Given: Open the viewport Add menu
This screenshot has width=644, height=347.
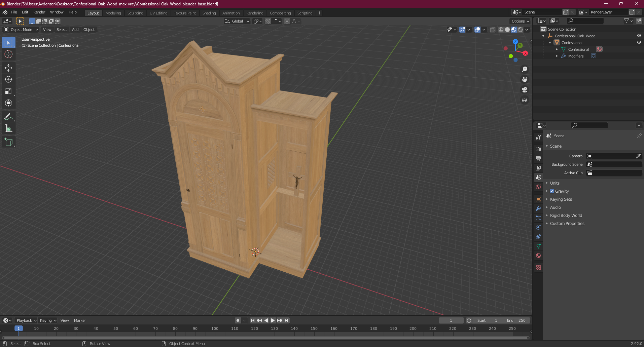Looking at the screenshot, I should tap(75, 30).
